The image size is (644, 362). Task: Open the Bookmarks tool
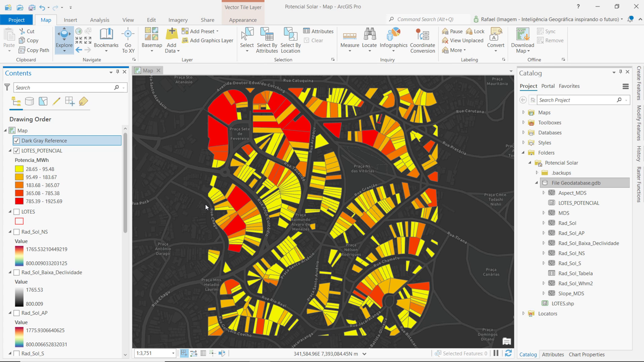[106, 40]
